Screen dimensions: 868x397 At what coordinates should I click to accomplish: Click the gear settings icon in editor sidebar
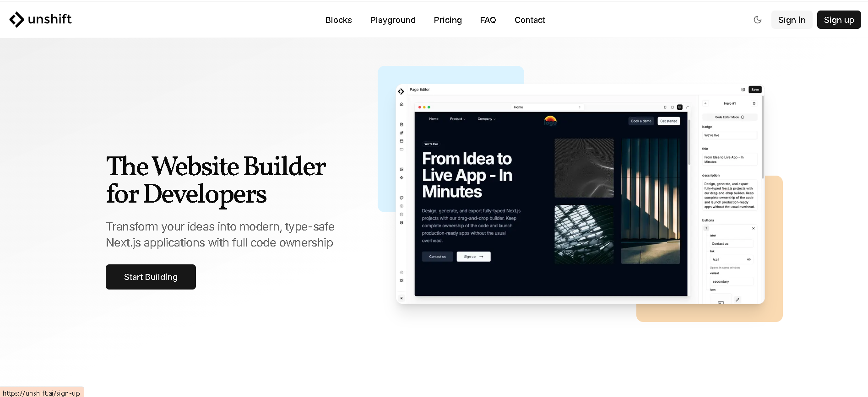[401, 223]
